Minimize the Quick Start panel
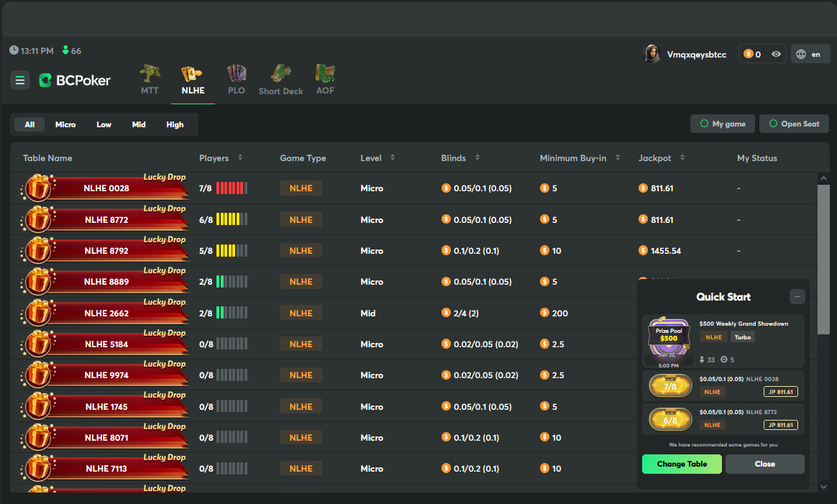The width and height of the screenshot is (837, 504). pyautogui.click(x=797, y=297)
